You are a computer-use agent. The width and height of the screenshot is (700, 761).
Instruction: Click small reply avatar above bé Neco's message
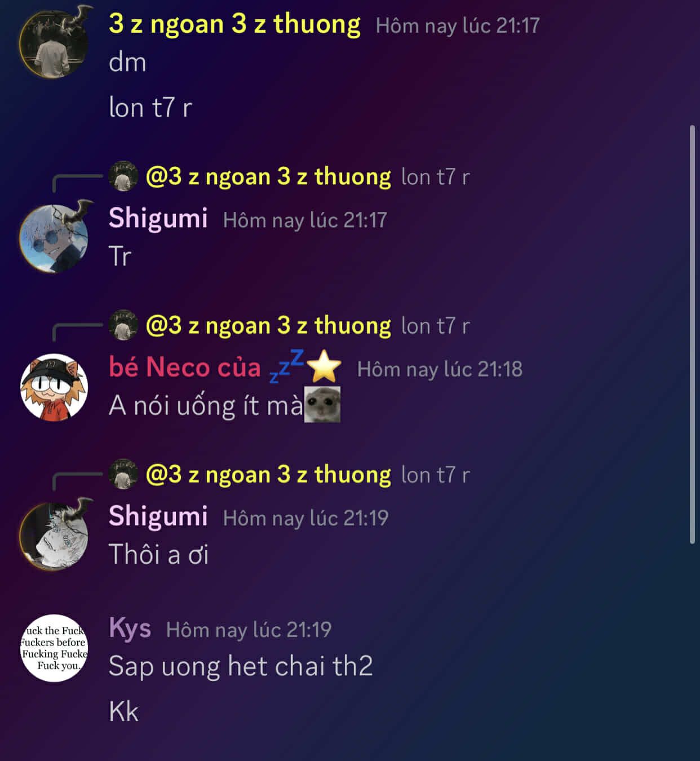point(123,325)
